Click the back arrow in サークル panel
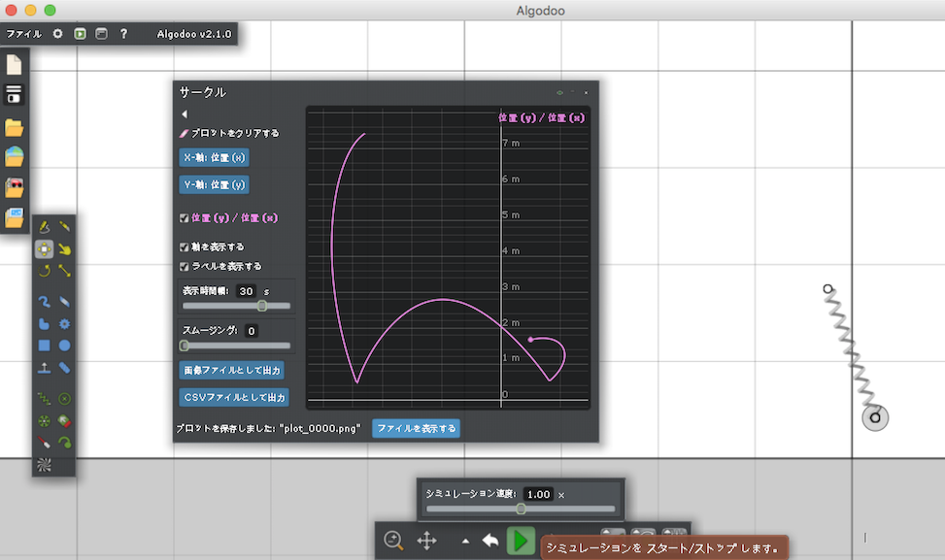Image resolution: width=945 pixels, height=560 pixels. pyautogui.click(x=185, y=115)
